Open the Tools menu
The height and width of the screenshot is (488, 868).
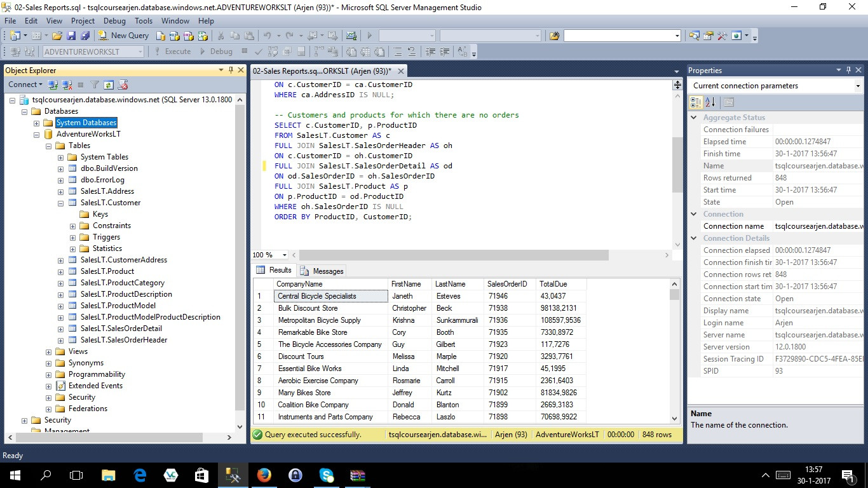click(144, 20)
